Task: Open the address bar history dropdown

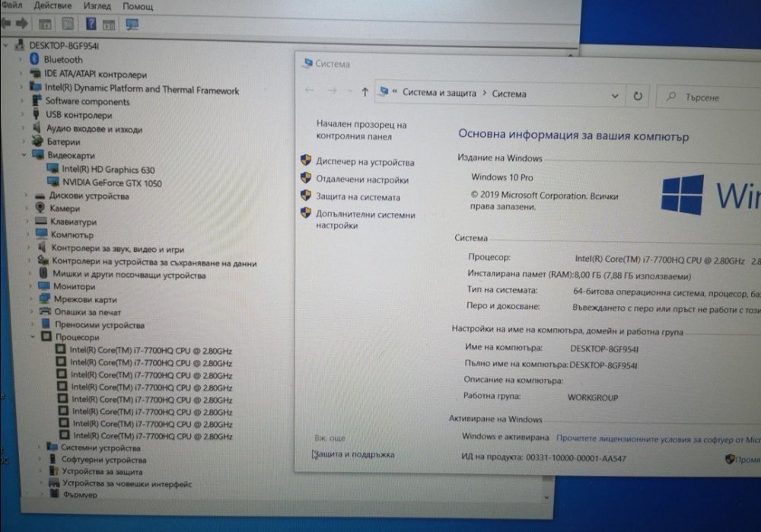Action: pos(615,96)
